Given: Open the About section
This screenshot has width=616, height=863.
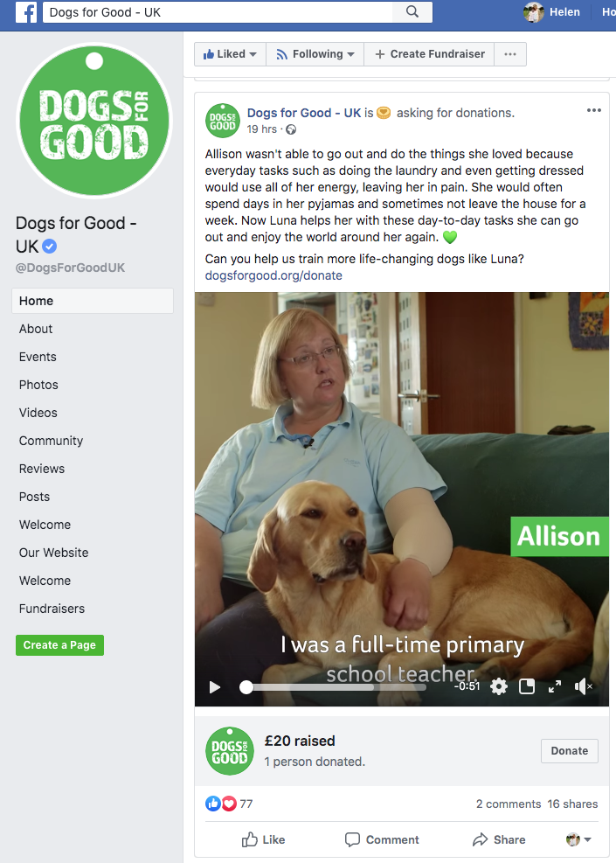Looking at the screenshot, I should pos(36,329).
